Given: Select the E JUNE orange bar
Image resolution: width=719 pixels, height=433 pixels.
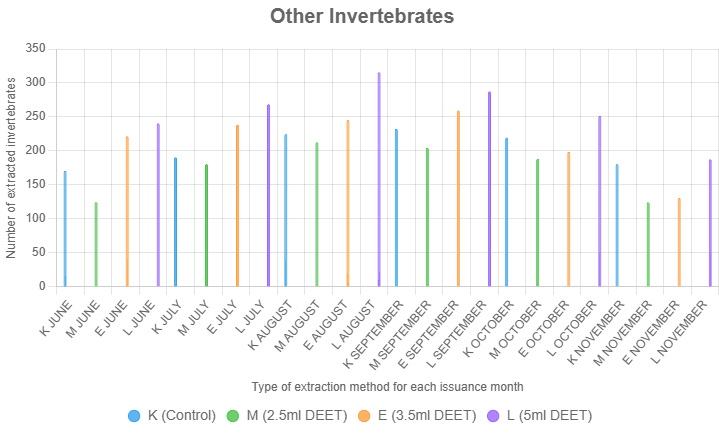Looking at the screenshot, I should pos(127,212).
